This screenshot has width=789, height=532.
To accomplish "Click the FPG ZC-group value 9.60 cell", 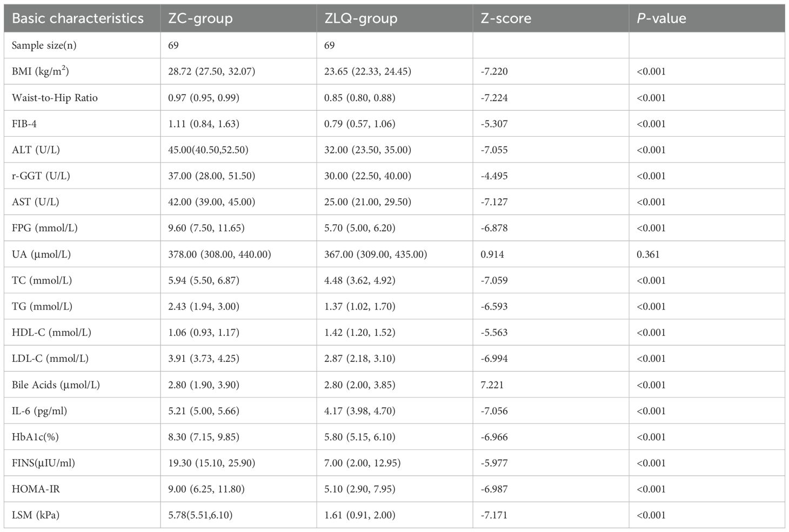I will click(x=206, y=228).
